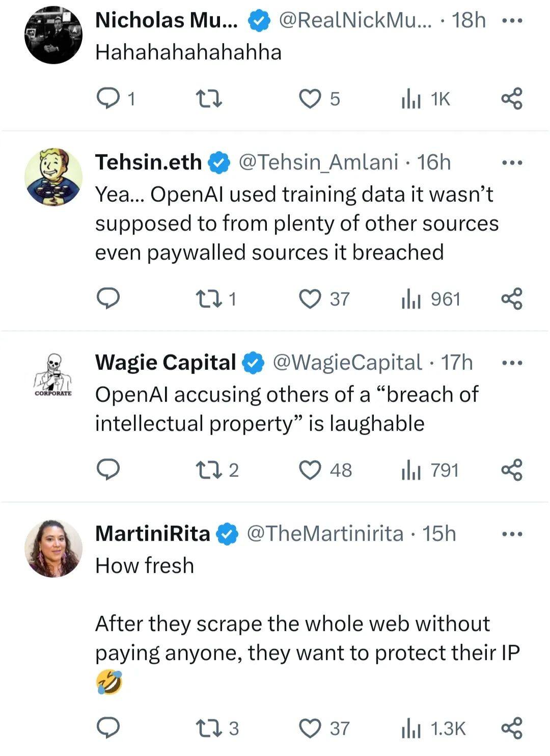Open the Tehsin.eth display name
Viewport: 550px width, 756px height.
pyautogui.click(x=148, y=163)
